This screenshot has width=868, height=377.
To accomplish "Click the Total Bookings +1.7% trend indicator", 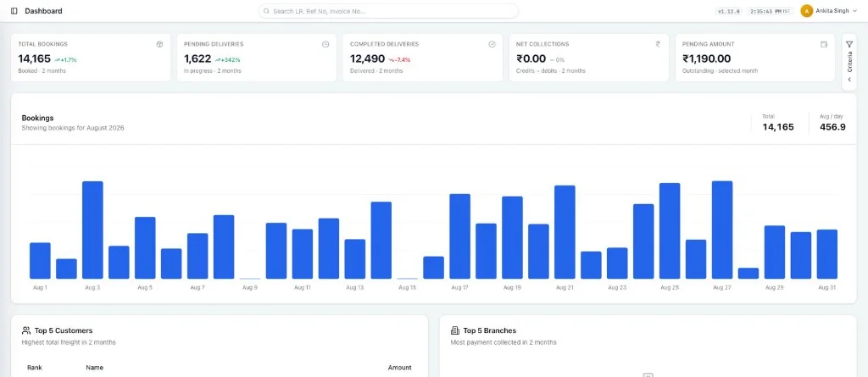I will [65, 59].
